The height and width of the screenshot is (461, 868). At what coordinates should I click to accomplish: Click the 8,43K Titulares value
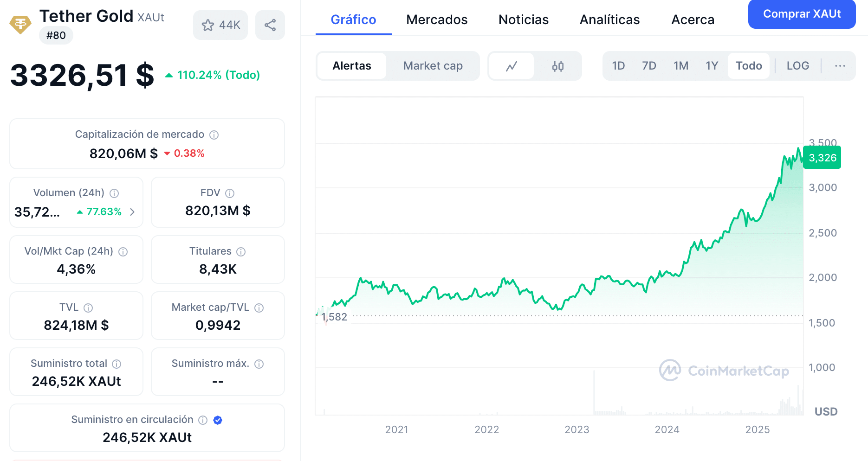click(218, 269)
